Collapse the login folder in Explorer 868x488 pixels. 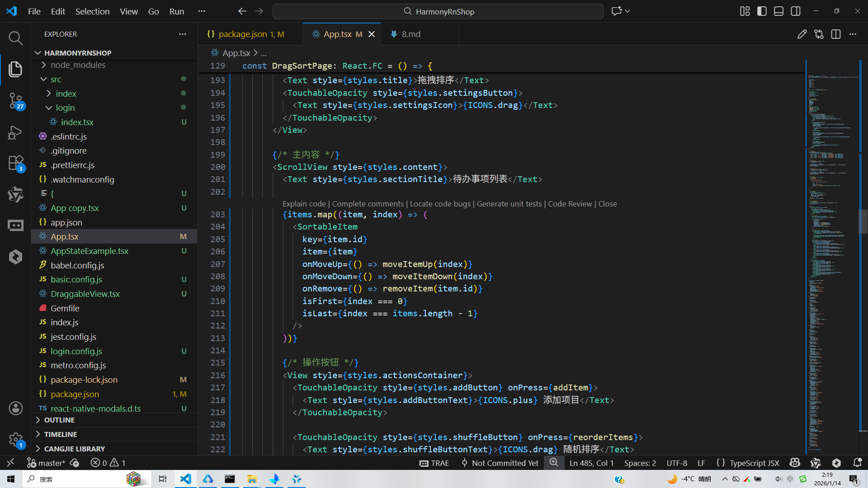65,108
